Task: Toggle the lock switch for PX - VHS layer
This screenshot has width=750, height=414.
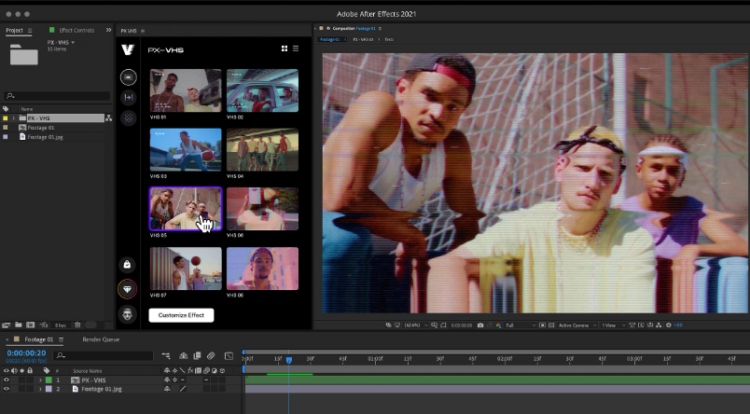Action: click(x=29, y=380)
